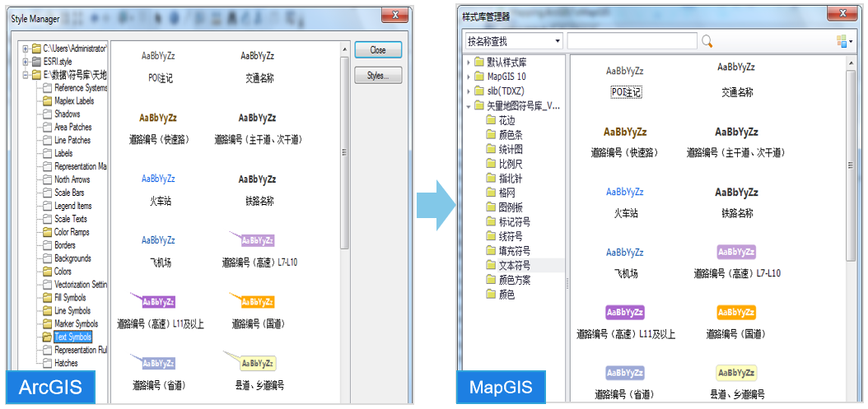Expand the slib(TDXZ) node

[469, 91]
